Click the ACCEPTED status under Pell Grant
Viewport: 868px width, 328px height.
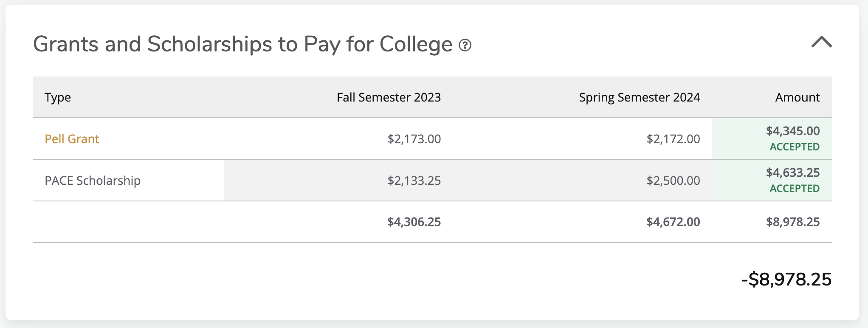[x=795, y=147]
